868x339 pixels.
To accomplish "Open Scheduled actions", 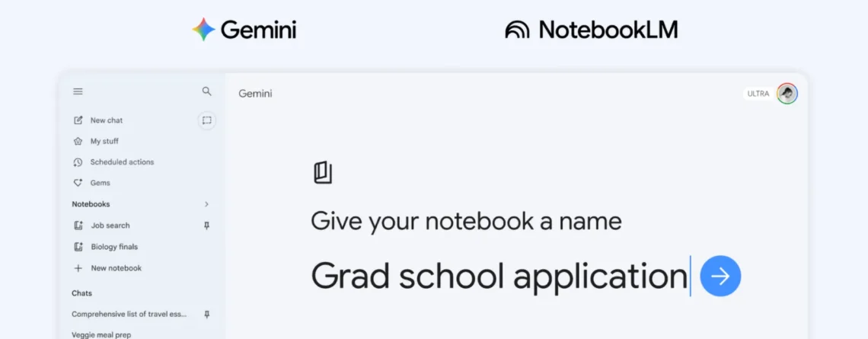I will click(x=121, y=162).
